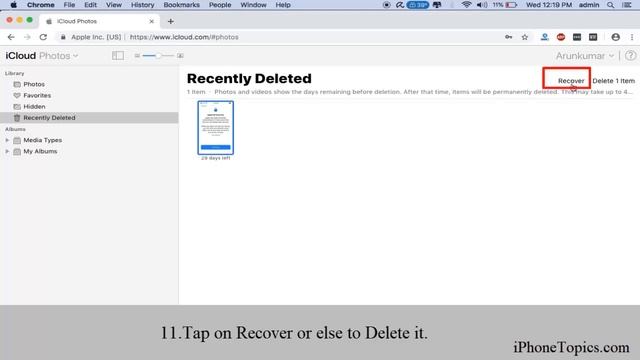Click the volume icon in menu bar
The height and width of the screenshot is (360, 640).
coord(482,5)
